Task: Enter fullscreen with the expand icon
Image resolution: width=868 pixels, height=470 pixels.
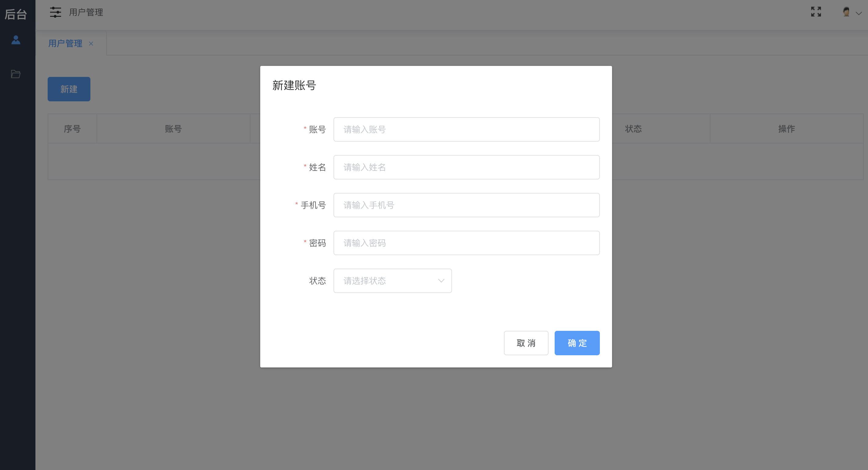Action: pyautogui.click(x=816, y=12)
